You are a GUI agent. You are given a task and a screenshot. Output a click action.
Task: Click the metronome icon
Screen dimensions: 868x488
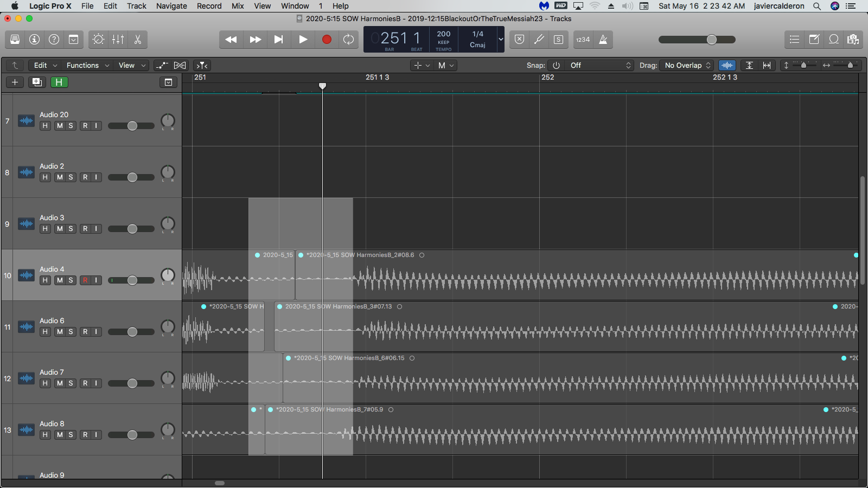(603, 40)
